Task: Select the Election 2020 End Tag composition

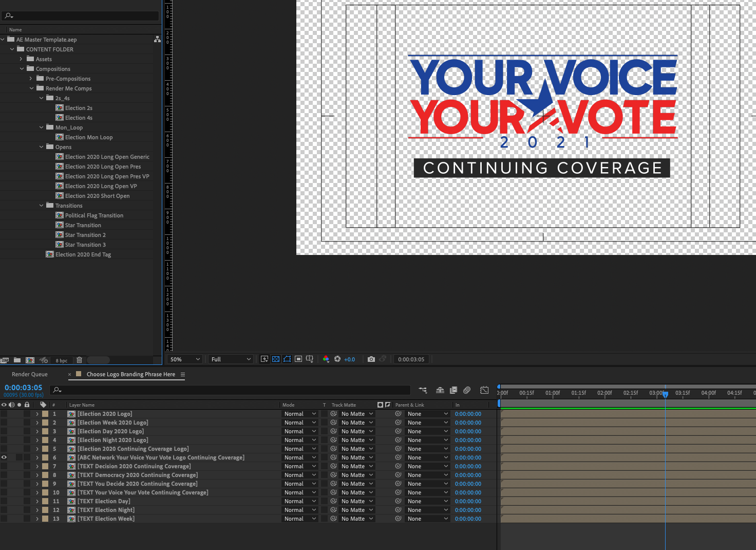Action: tap(83, 254)
